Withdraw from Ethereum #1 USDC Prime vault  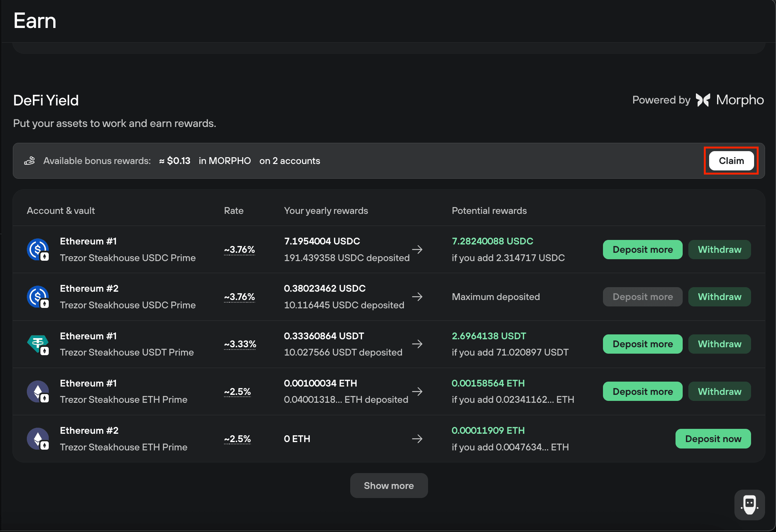coord(719,249)
